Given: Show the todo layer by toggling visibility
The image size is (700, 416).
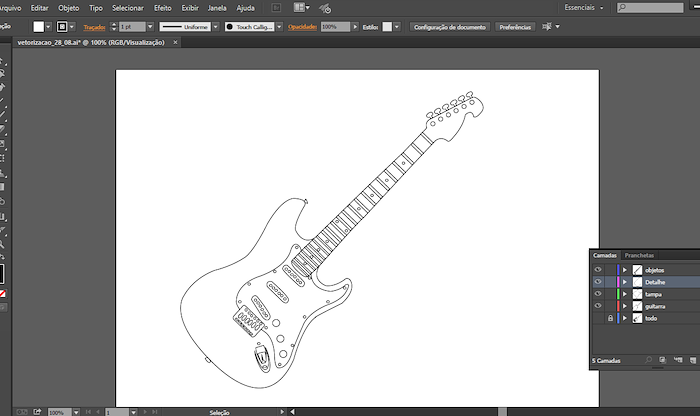Looking at the screenshot, I should (x=598, y=318).
